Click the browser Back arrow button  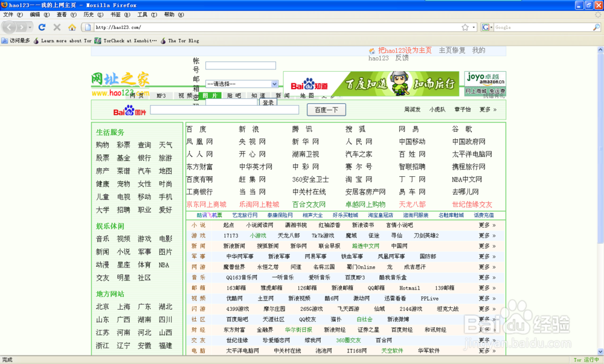(9, 27)
